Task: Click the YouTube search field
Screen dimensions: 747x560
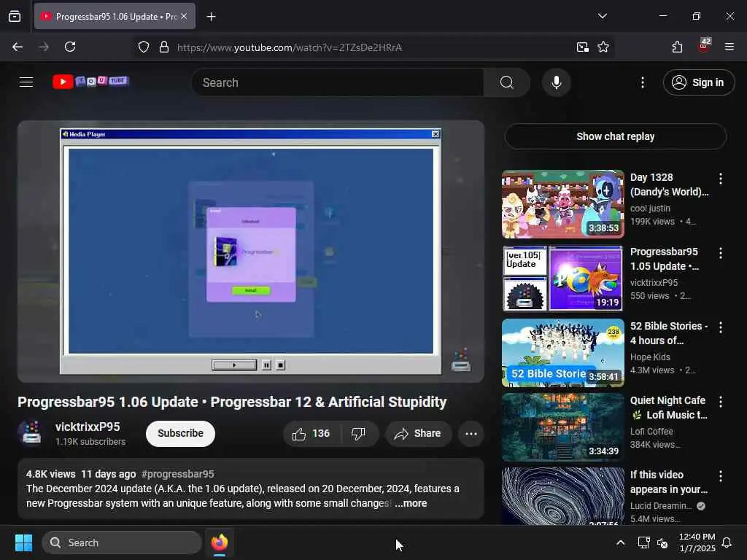Action: tap(338, 82)
